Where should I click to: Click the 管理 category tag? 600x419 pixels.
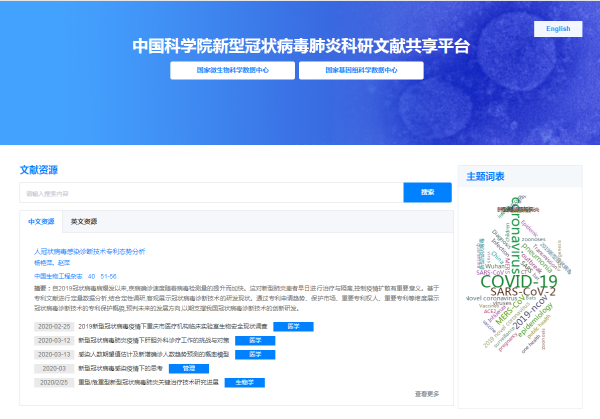pyautogui.click(x=188, y=368)
